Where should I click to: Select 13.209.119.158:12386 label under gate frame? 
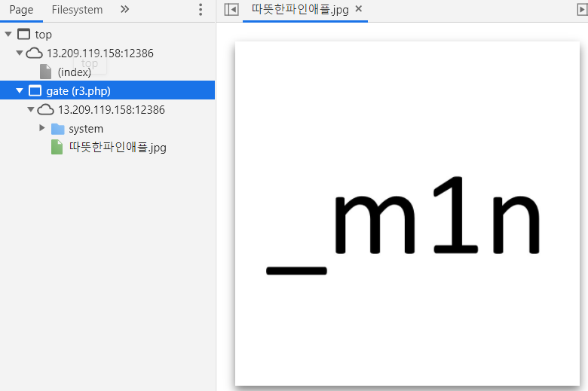[112, 110]
